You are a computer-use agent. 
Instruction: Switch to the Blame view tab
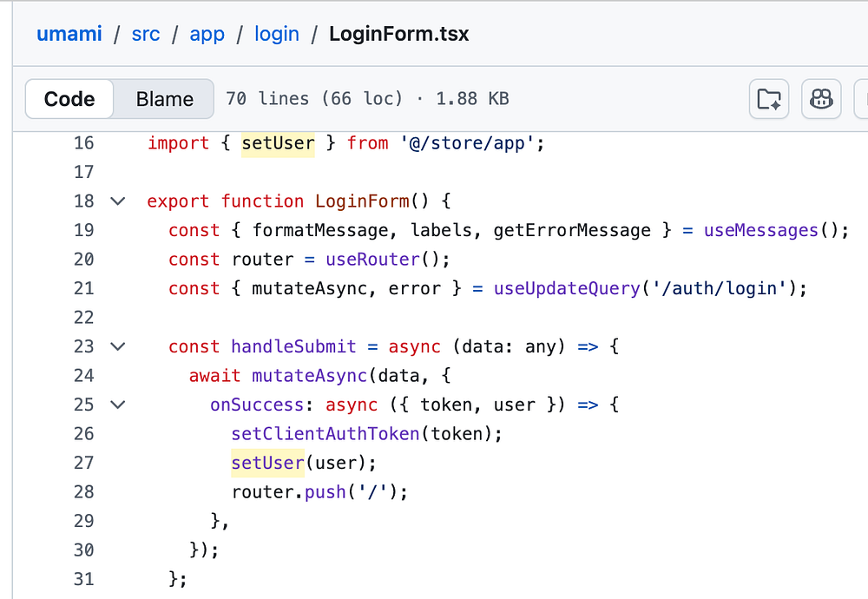pos(164,99)
